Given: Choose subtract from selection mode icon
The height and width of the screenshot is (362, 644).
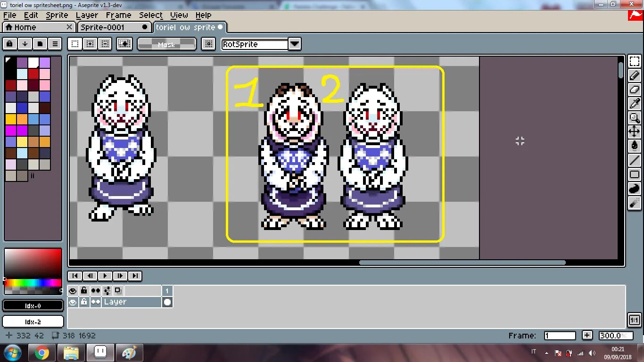Looking at the screenshot, I should coord(105,44).
